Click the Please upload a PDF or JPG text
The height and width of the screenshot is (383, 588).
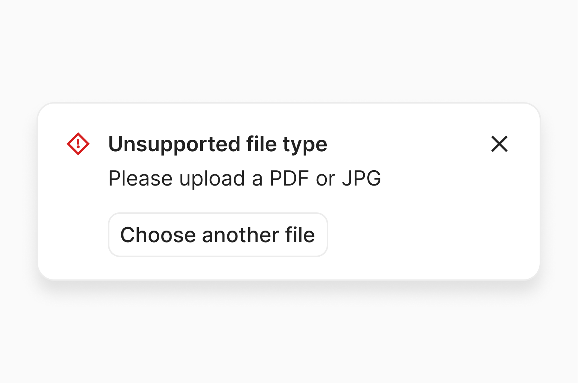[245, 178]
